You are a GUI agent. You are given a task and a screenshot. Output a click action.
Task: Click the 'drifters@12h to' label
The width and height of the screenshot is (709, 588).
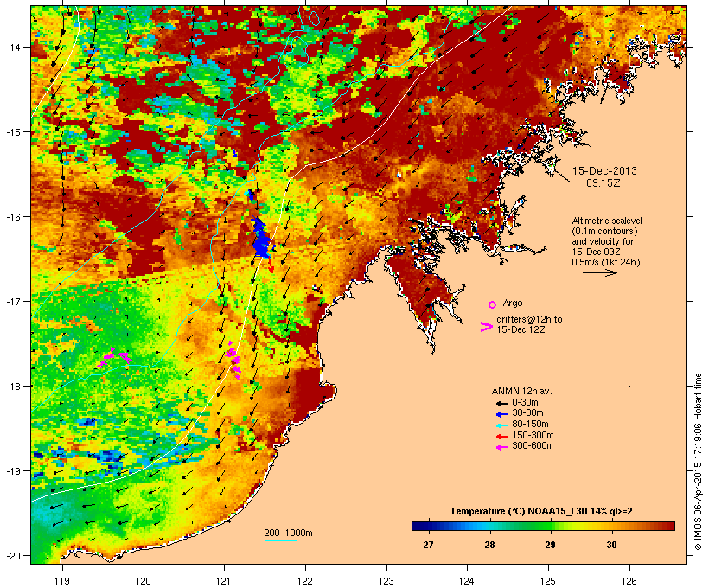click(x=529, y=319)
